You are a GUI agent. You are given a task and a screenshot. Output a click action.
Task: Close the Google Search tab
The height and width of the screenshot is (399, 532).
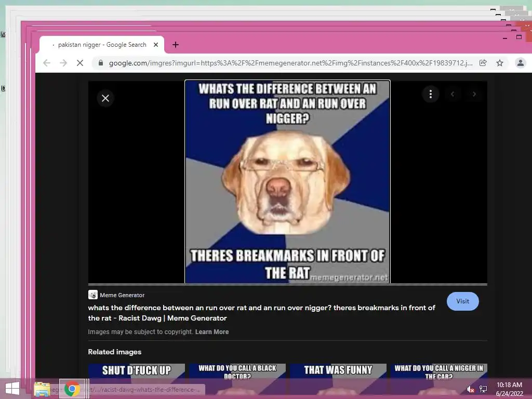[156, 45]
